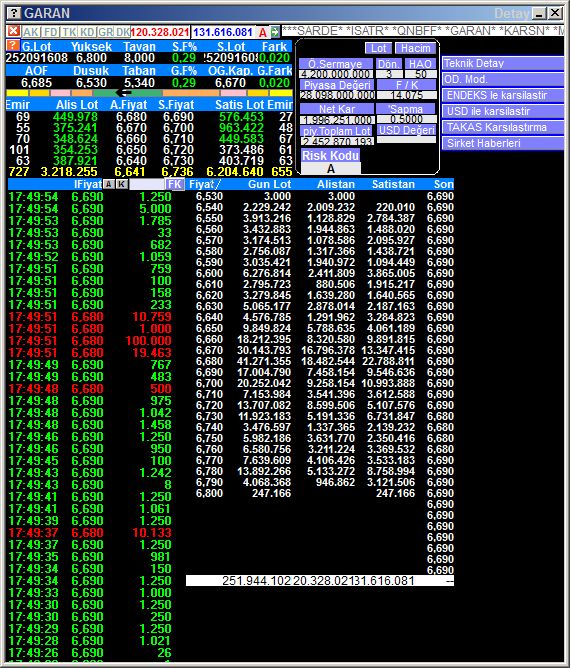The image size is (570, 668).
Task: Click the red 100.000 lot trade row
Action: pyautogui.click(x=90, y=341)
